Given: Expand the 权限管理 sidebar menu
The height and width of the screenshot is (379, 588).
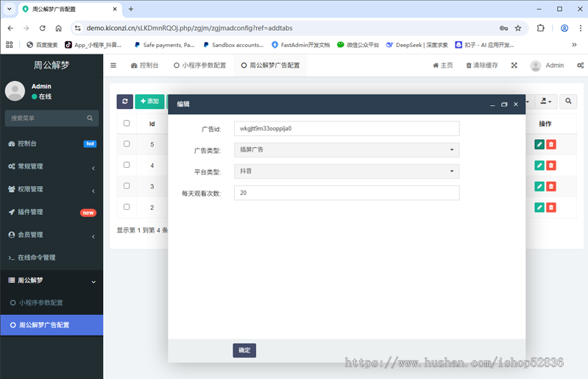Looking at the screenshot, I should pos(52,189).
